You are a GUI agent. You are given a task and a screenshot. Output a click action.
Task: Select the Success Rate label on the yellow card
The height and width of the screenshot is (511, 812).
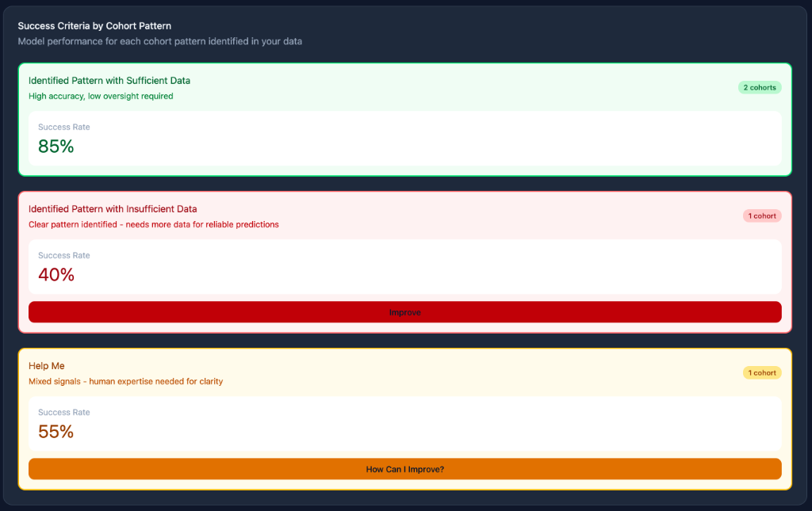point(63,412)
